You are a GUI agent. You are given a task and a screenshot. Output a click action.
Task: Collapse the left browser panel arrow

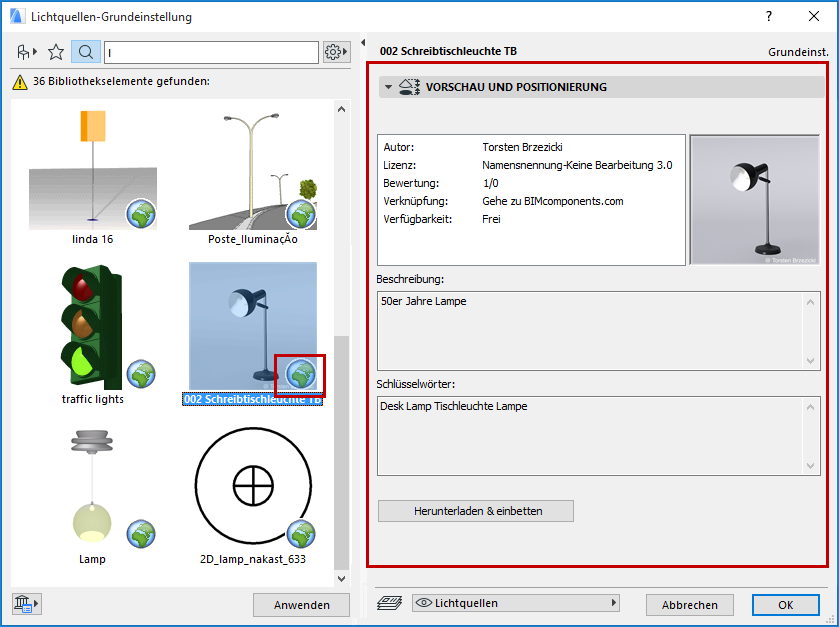pos(363,42)
